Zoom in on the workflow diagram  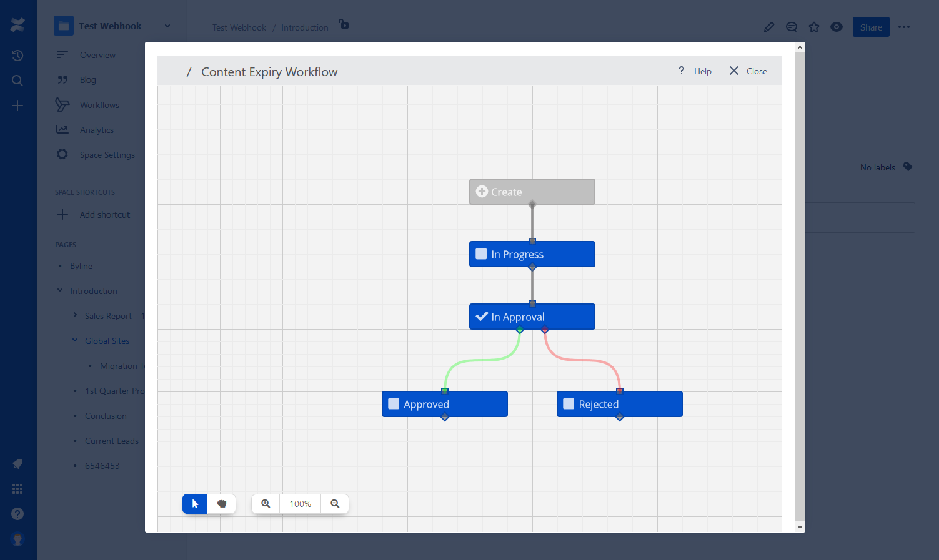click(265, 504)
